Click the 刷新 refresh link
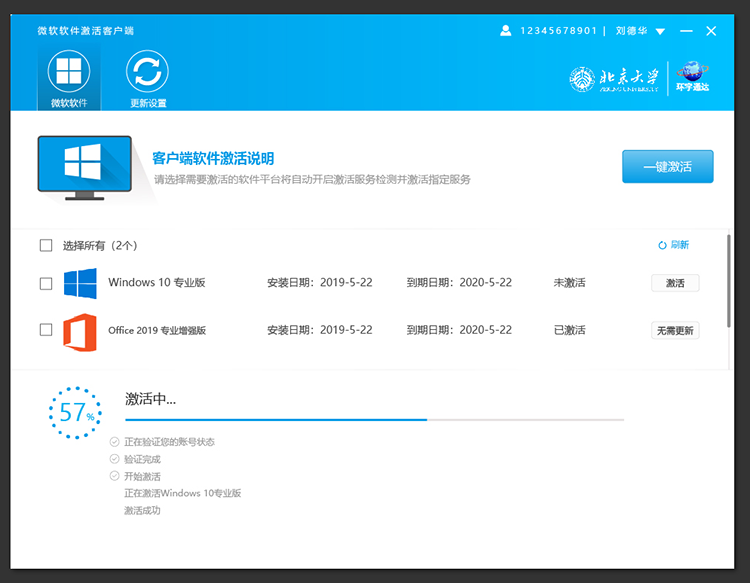Image resolution: width=750 pixels, height=583 pixels. [x=673, y=245]
